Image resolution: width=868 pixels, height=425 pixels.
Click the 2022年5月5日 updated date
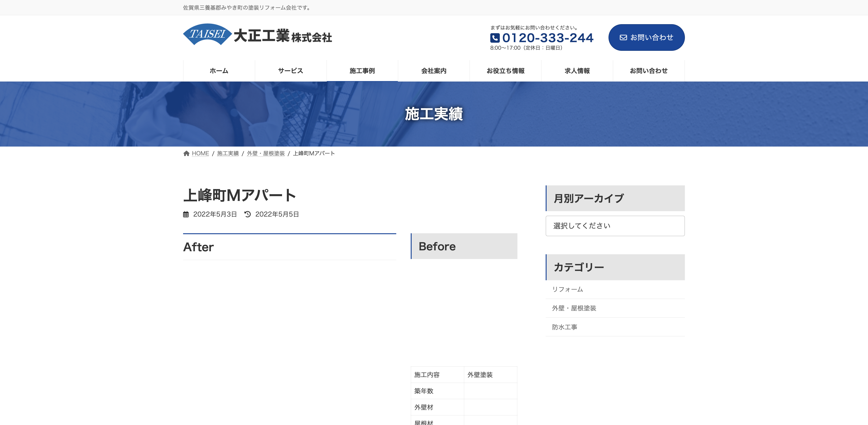click(x=277, y=214)
